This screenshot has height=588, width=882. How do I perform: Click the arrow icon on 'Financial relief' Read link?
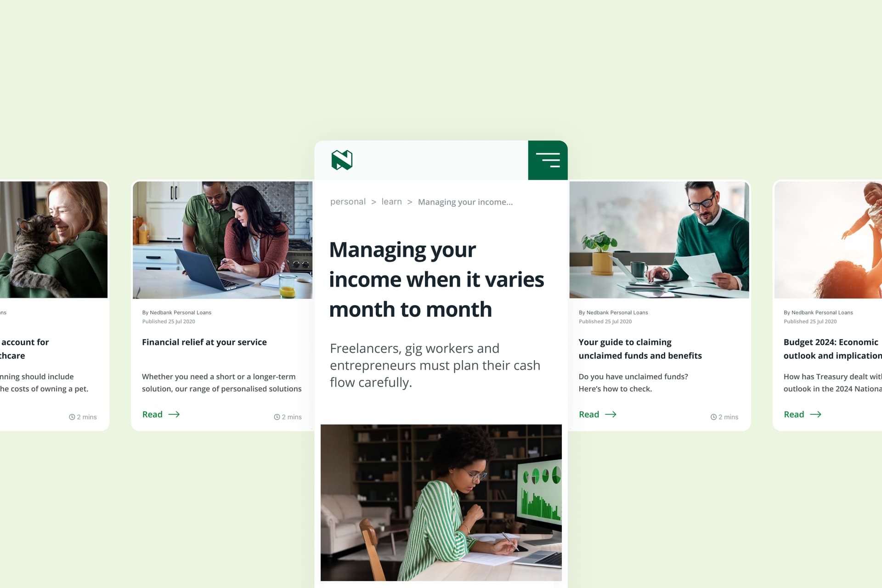[x=175, y=414]
